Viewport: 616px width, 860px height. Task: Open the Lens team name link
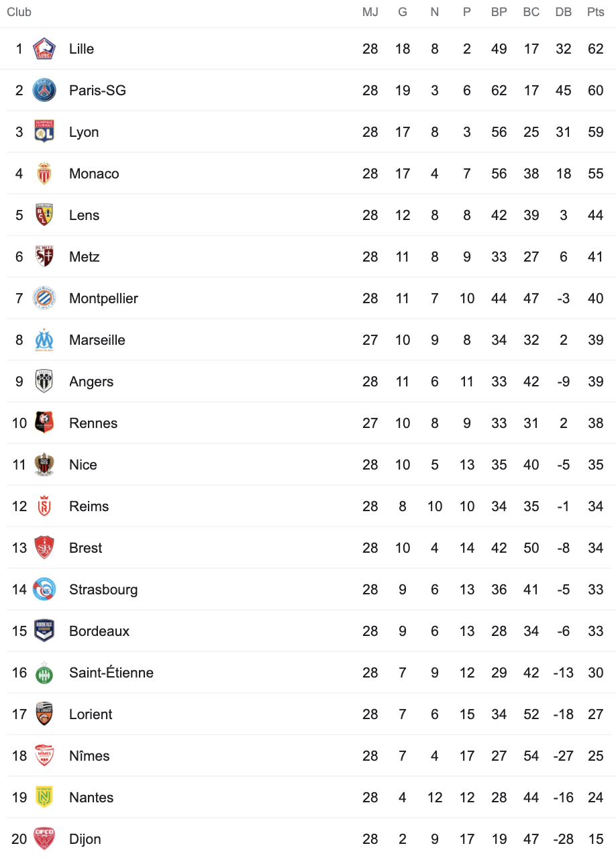pos(84,215)
